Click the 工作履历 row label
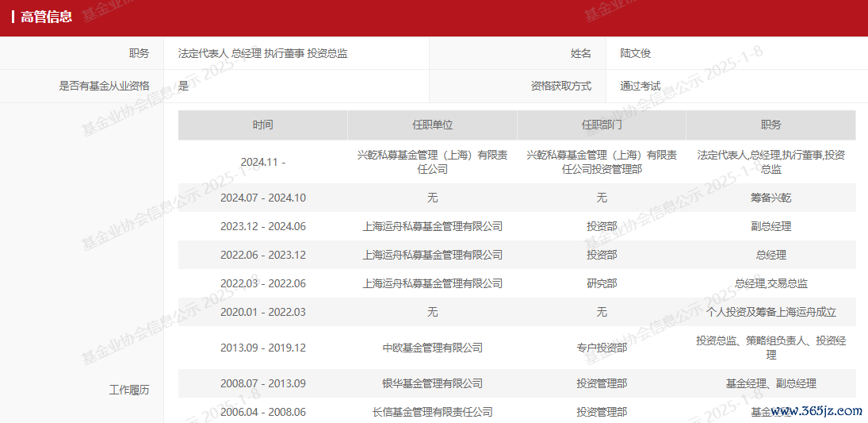Screen dimensions: 868x423 pos(129,390)
